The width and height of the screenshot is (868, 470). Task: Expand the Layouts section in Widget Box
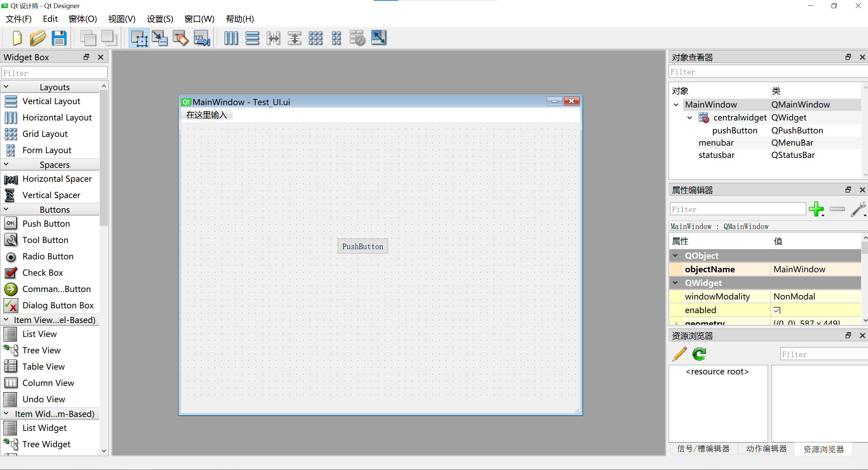(55, 87)
